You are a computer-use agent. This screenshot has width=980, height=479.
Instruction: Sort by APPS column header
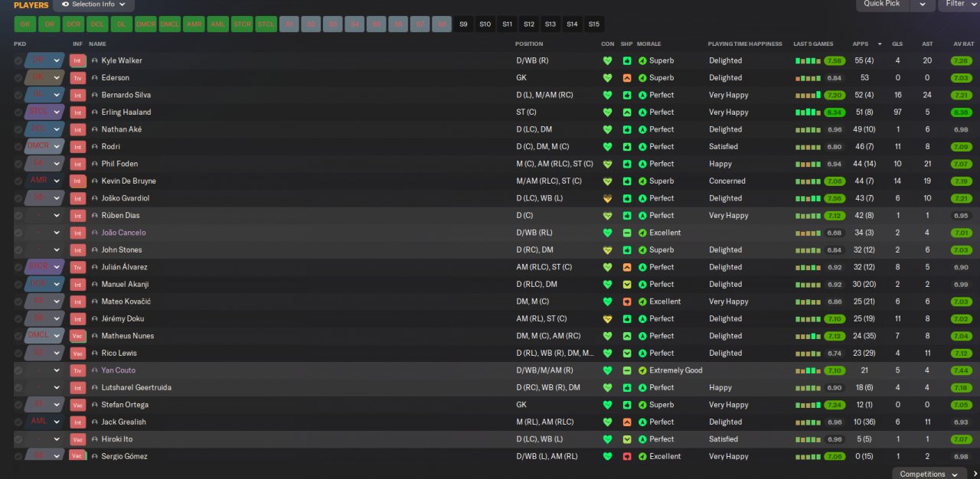pos(861,44)
